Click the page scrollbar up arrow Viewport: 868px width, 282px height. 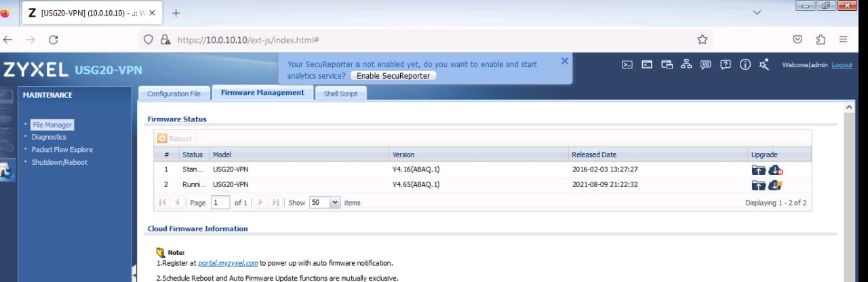(850, 108)
